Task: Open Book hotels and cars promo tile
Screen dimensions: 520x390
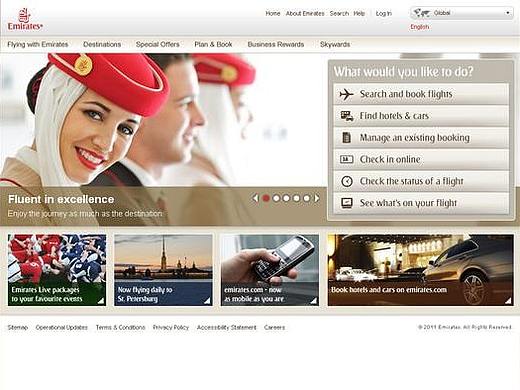Action: 421,270
